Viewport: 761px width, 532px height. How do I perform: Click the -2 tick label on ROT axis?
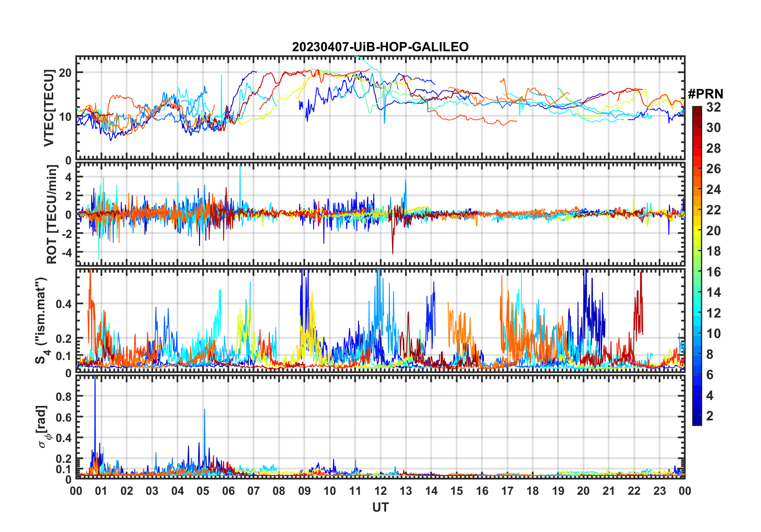66,234
